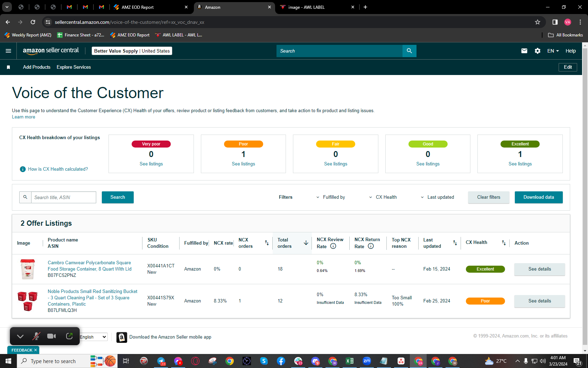This screenshot has height=368, width=588.
Task: Expand the Last updated filter dropdown
Action: [437, 197]
